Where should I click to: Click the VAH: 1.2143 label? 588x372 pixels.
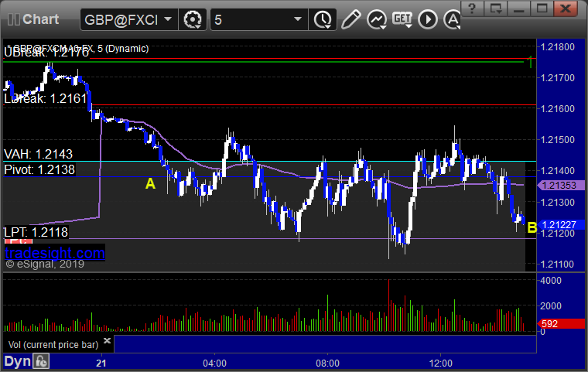pyautogui.click(x=38, y=154)
